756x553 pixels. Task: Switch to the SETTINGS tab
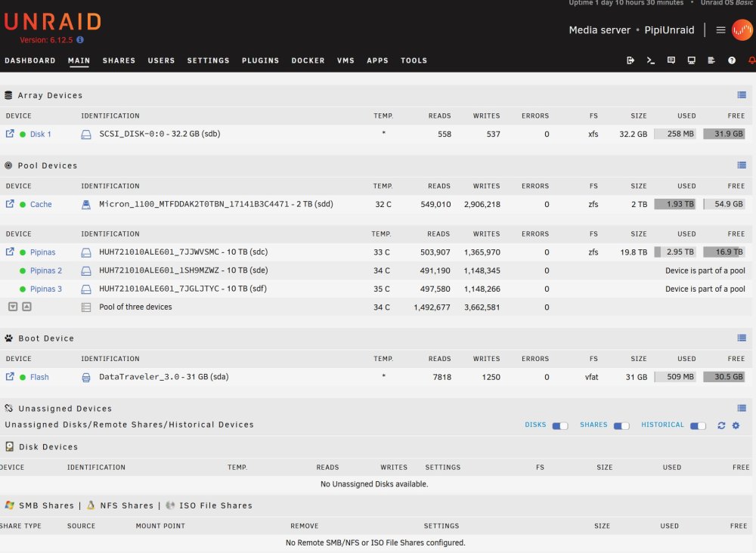click(x=209, y=60)
